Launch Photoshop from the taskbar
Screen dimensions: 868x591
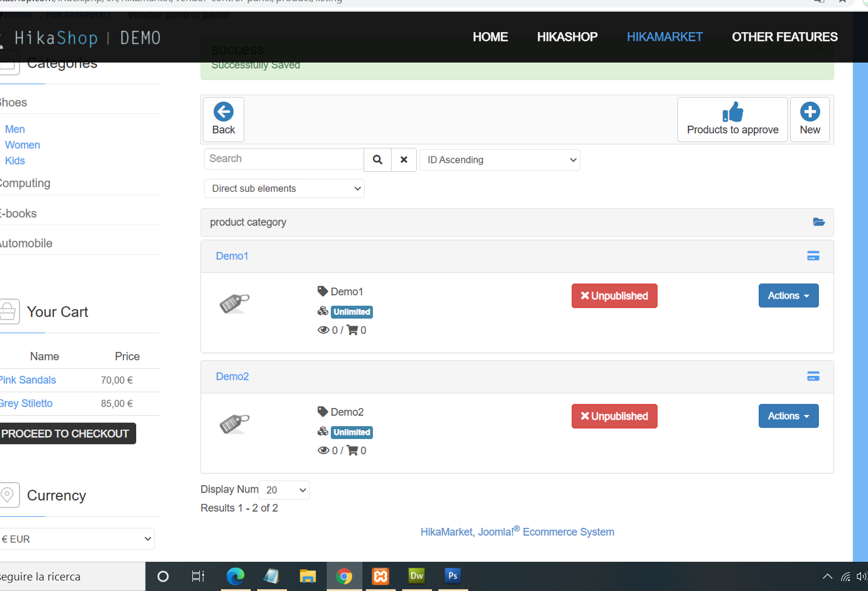pos(453,576)
